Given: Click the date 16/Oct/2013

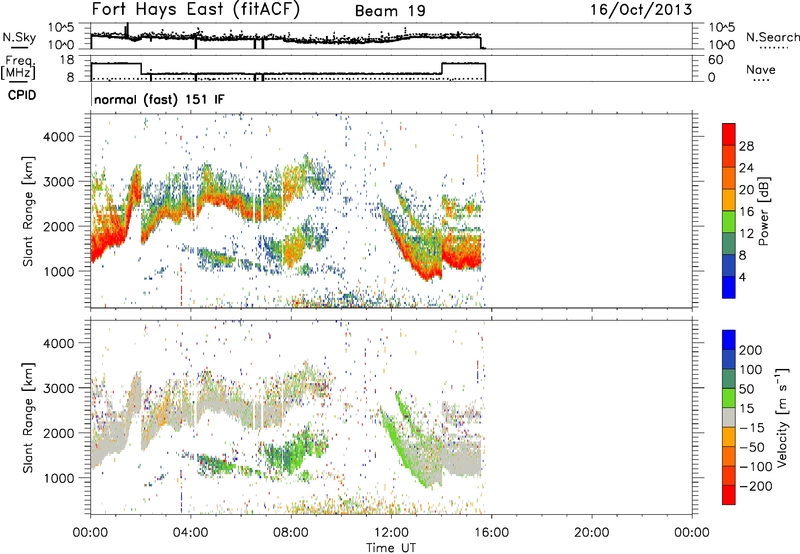Looking at the screenshot, I should coord(641,10).
